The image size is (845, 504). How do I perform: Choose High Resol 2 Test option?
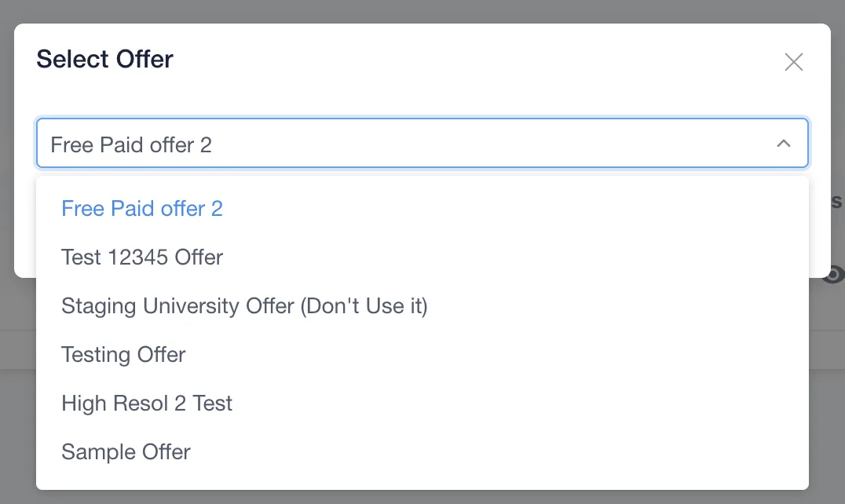147,403
